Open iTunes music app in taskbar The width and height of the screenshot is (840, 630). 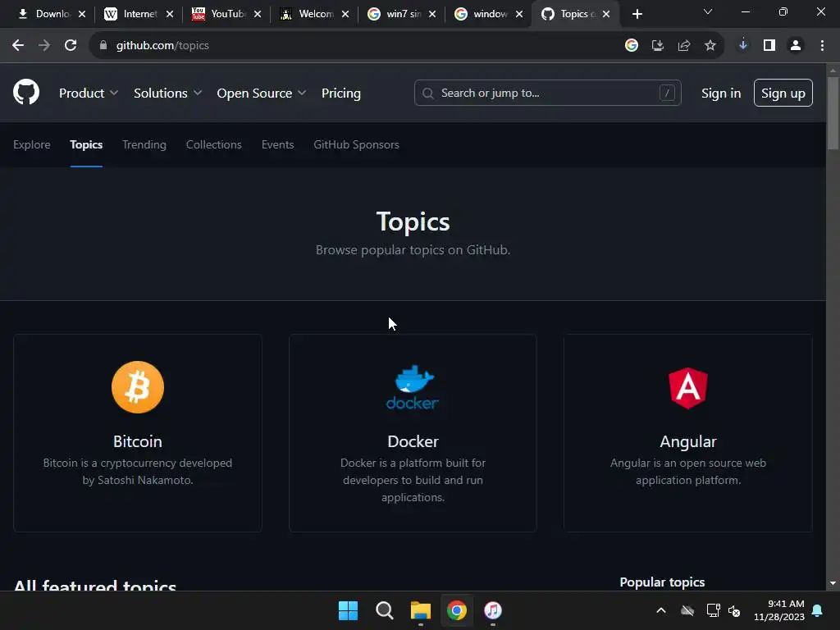coord(493,610)
